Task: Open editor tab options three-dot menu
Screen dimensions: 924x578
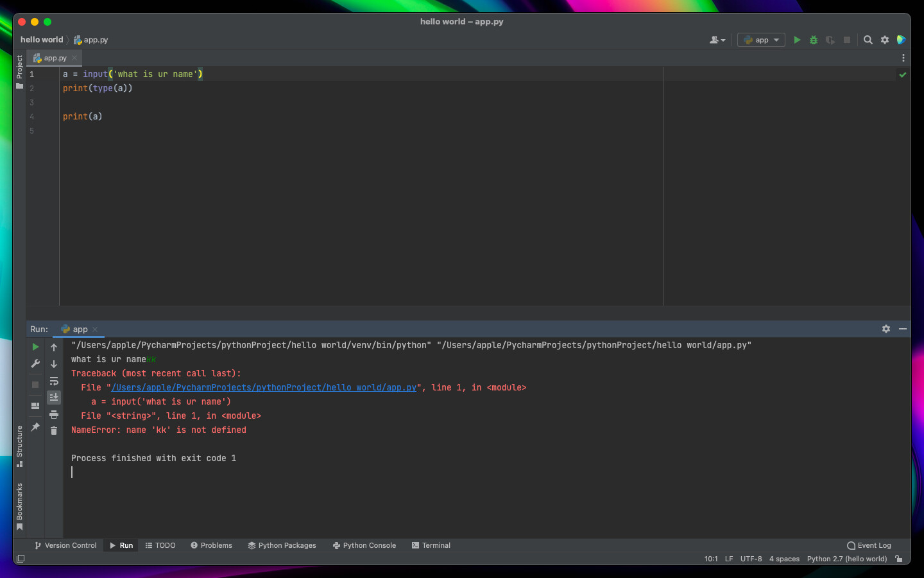Action: [x=903, y=58]
